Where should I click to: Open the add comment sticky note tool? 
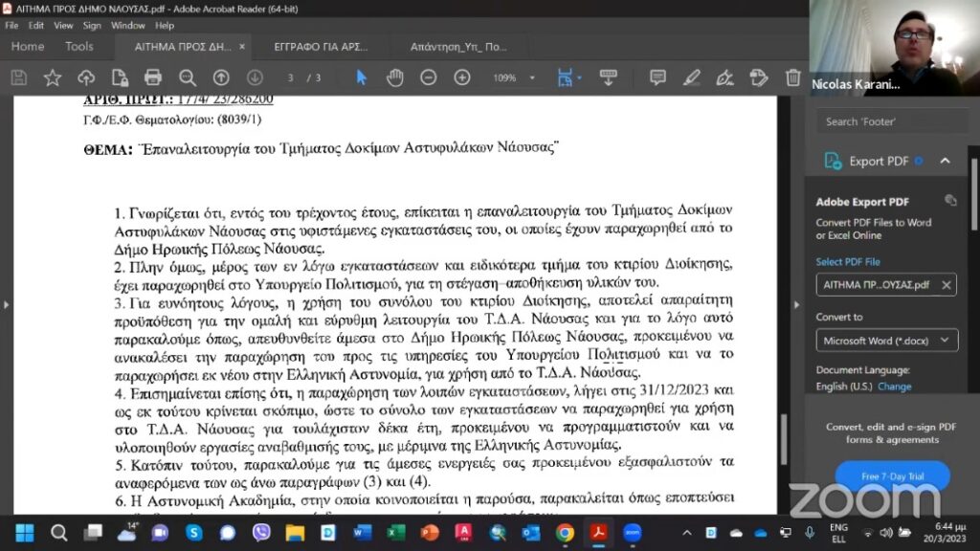coord(657,77)
